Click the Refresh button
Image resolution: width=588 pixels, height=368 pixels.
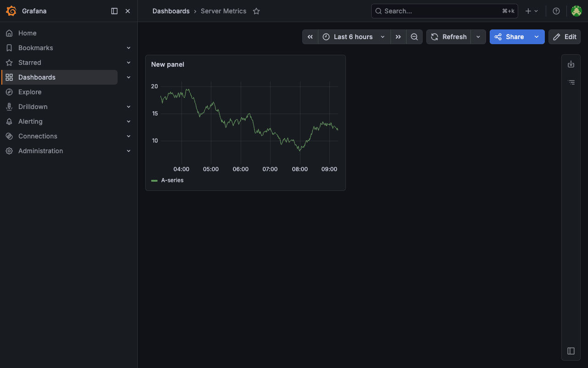(x=449, y=37)
